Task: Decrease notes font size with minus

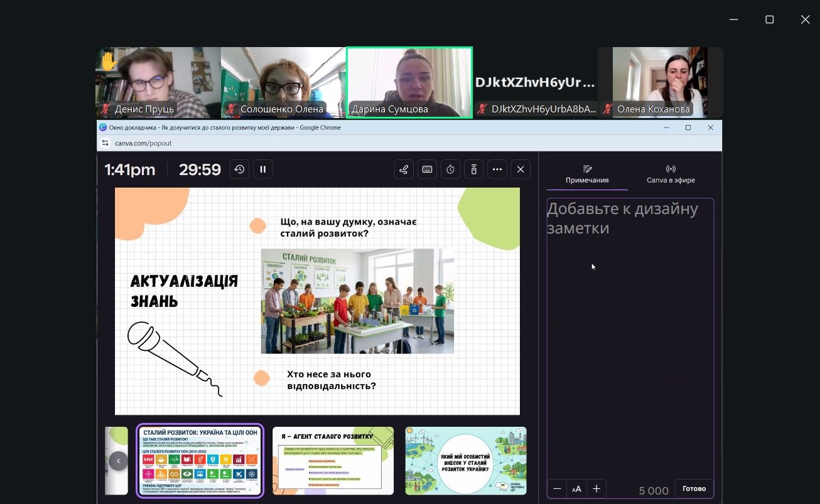Action: coord(557,489)
